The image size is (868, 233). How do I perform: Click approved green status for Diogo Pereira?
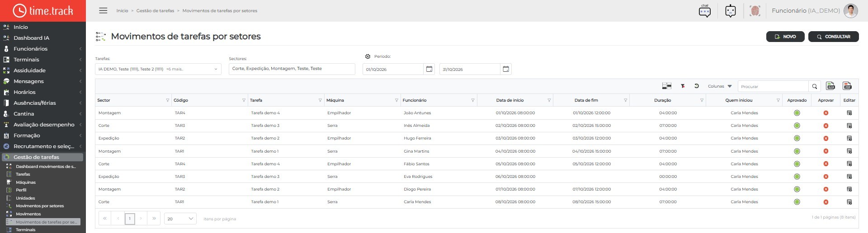point(797,189)
